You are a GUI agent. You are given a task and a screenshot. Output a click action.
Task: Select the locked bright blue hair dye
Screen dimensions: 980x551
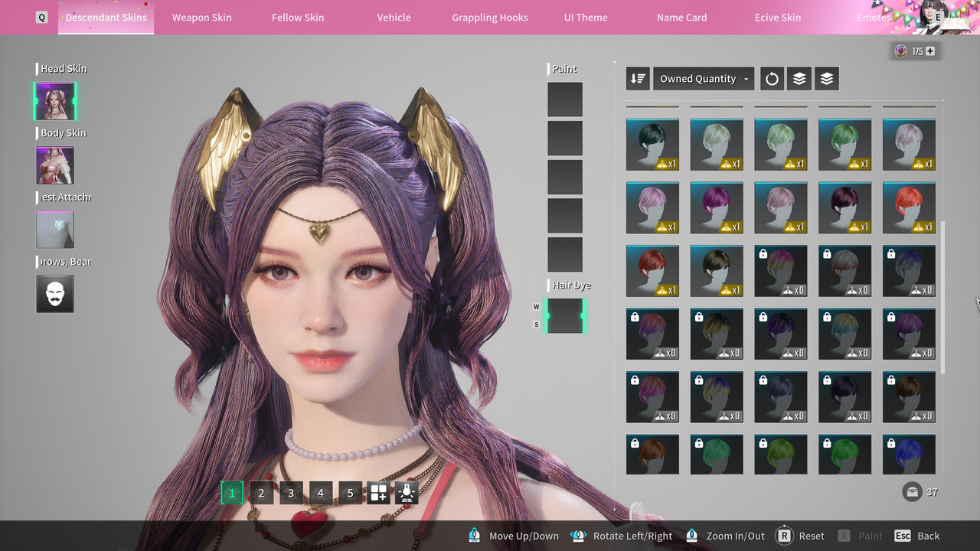[910, 455]
